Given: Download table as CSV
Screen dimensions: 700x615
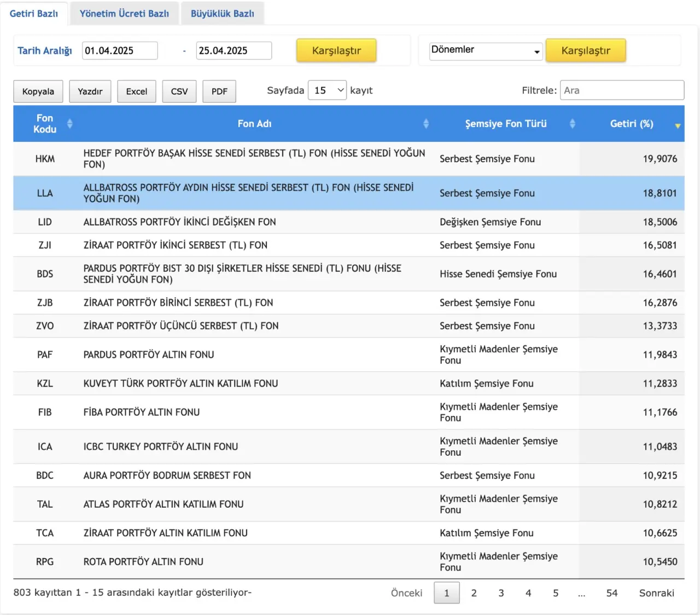Looking at the screenshot, I should click(179, 91).
